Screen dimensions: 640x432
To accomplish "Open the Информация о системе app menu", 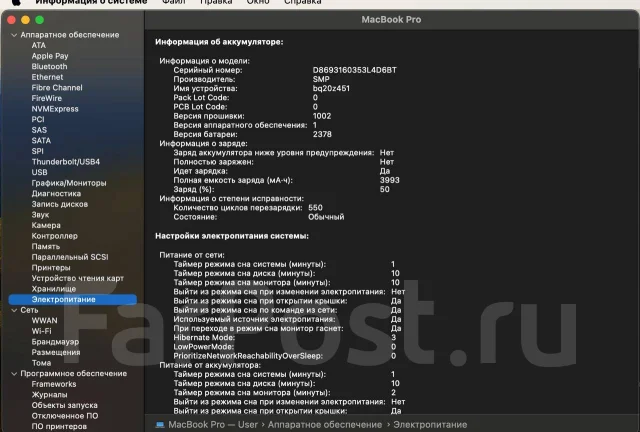I will [x=91, y=2].
